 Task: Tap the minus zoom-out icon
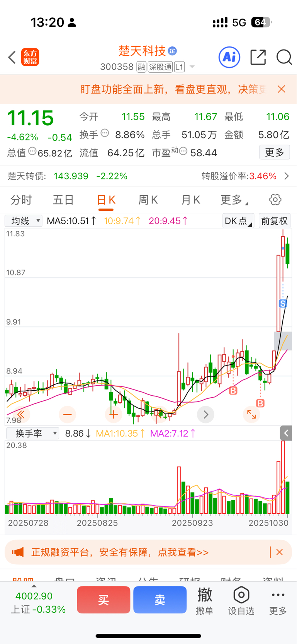(67, 415)
